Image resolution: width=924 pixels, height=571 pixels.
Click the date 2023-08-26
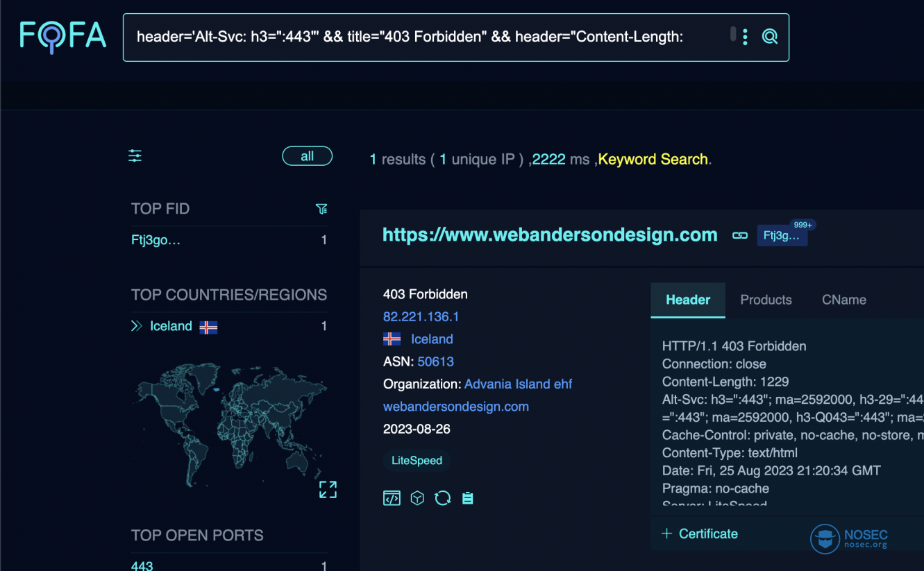[417, 429]
